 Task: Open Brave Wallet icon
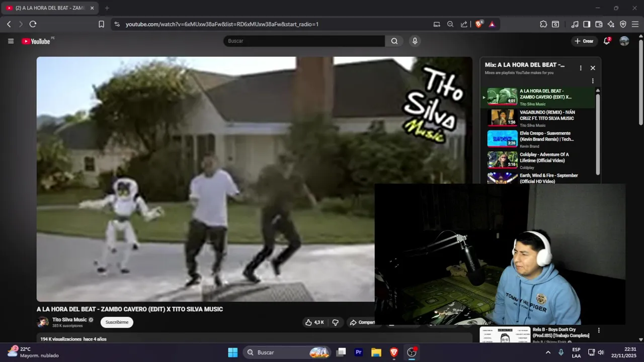599,24
